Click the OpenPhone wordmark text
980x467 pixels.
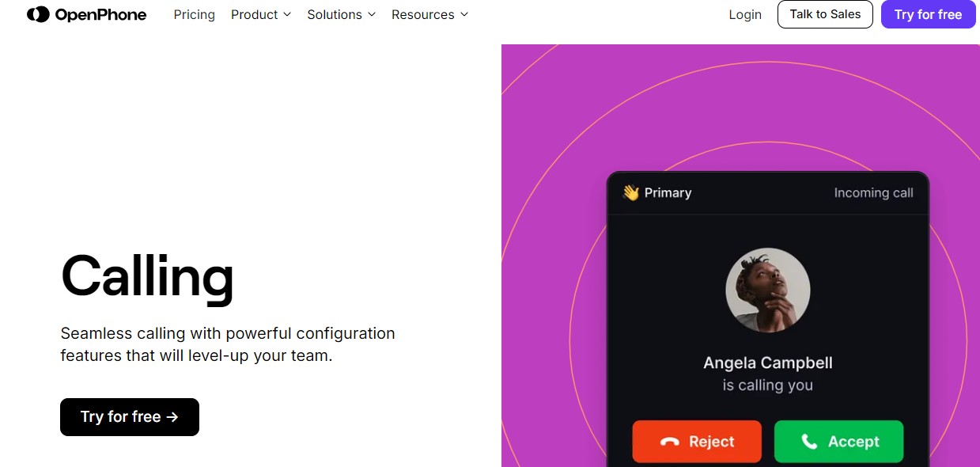pyautogui.click(x=100, y=14)
